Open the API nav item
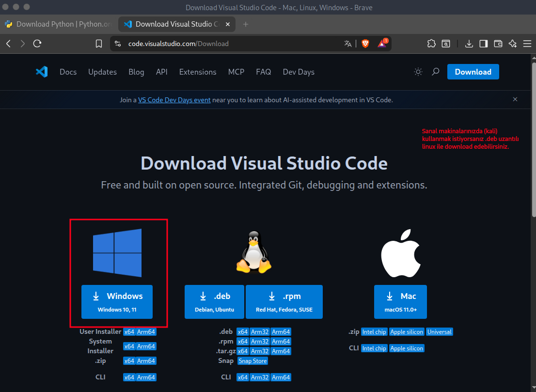This screenshot has width=536, height=392. pos(162,72)
